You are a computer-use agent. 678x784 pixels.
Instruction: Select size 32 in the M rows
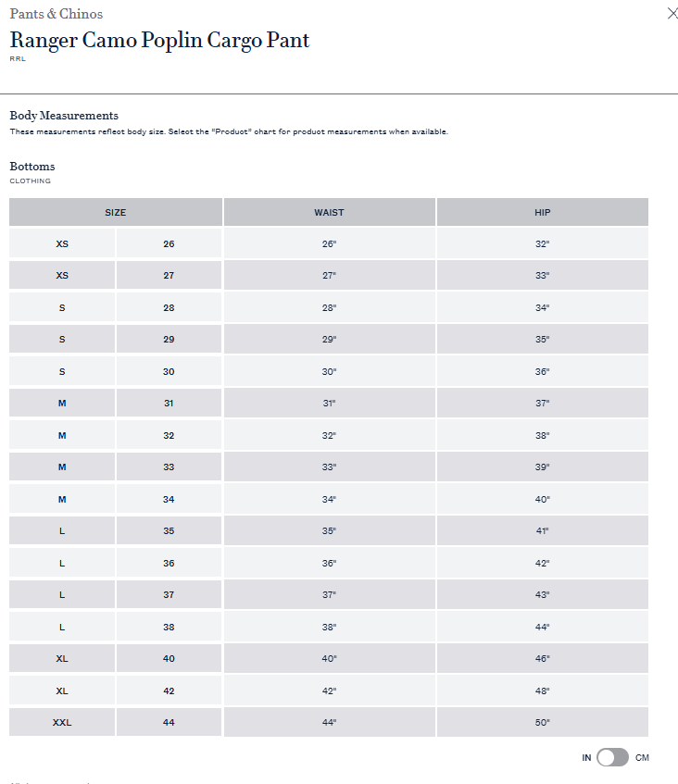click(x=168, y=435)
